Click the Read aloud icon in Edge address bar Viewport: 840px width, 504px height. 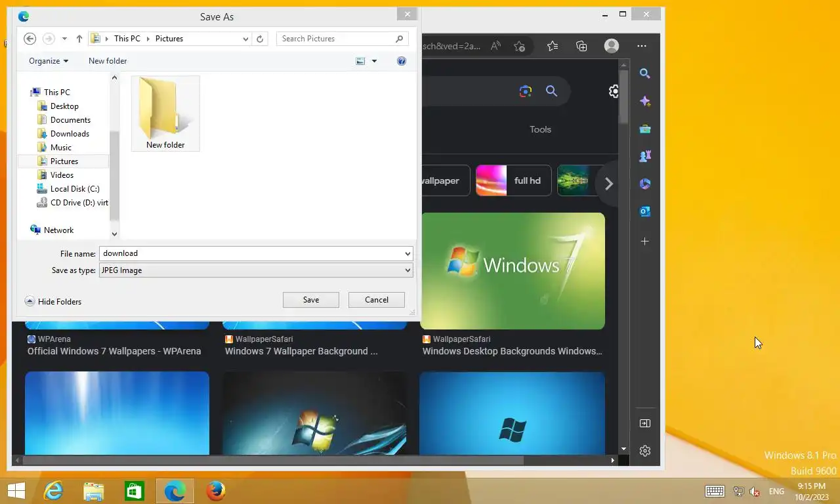click(x=496, y=46)
